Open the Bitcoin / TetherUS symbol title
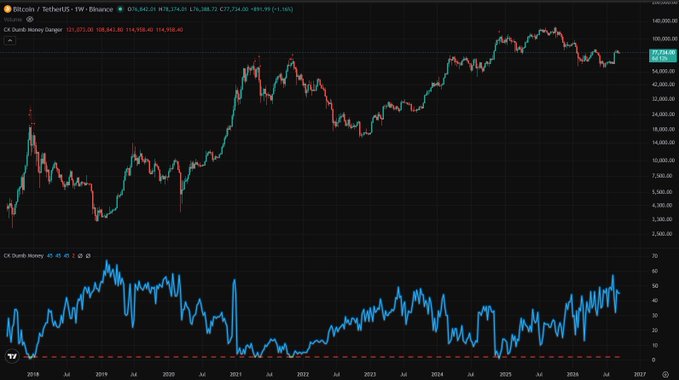The width and height of the screenshot is (679, 380). (x=63, y=9)
